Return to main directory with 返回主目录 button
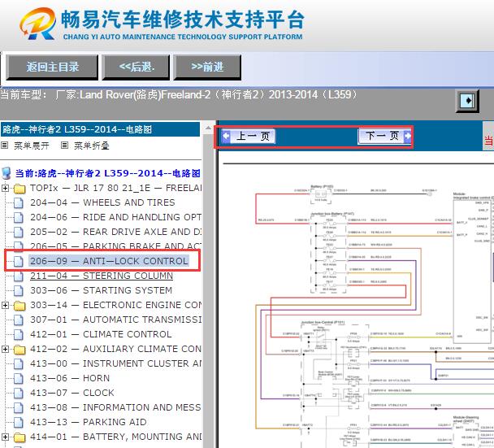494x448 pixels. point(52,67)
